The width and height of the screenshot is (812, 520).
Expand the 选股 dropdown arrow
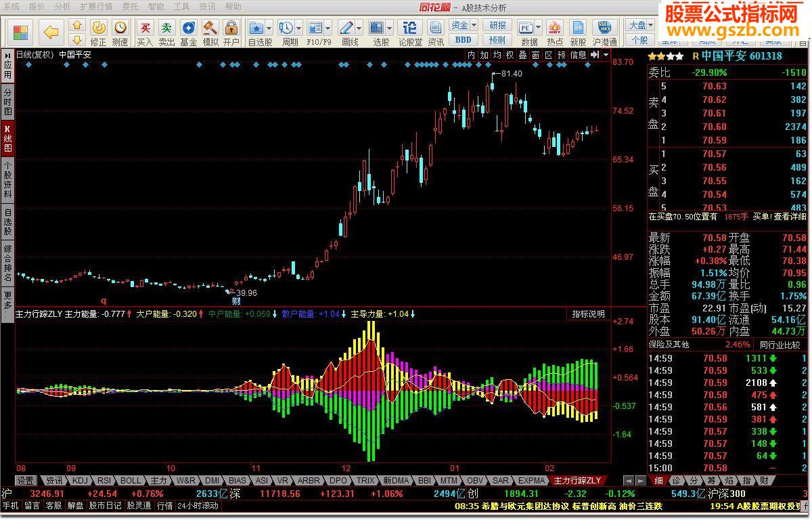[390, 28]
